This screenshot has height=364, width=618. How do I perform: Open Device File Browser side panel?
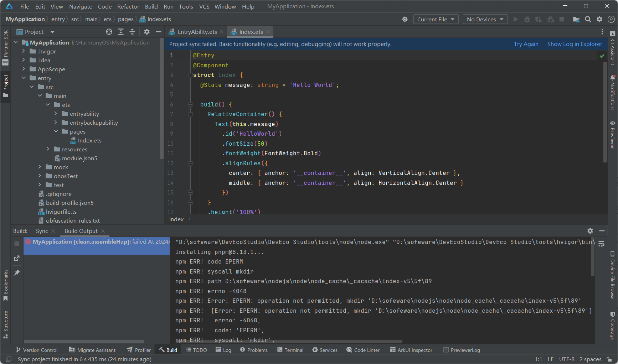(612, 276)
